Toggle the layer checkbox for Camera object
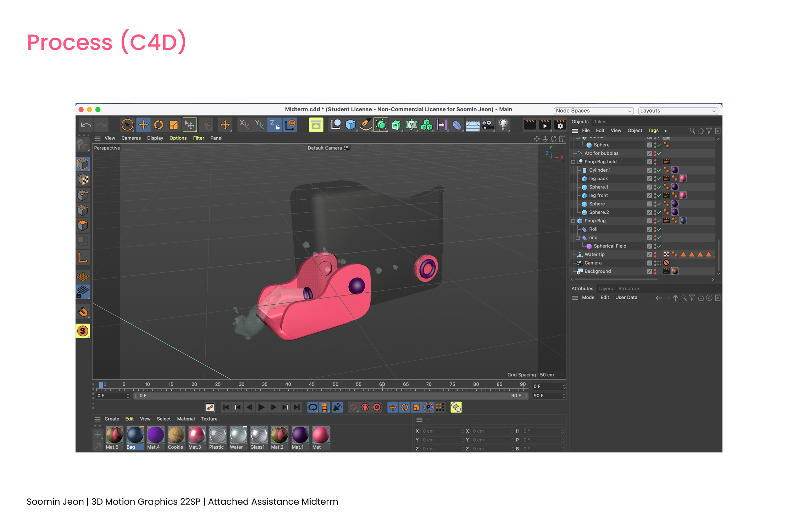Image resolution: width=798 pixels, height=532 pixels. click(649, 263)
